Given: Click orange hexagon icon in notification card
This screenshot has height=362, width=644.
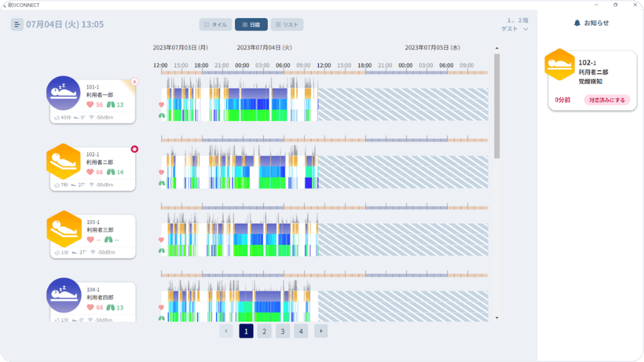Looking at the screenshot, I should tap(559, 65).
